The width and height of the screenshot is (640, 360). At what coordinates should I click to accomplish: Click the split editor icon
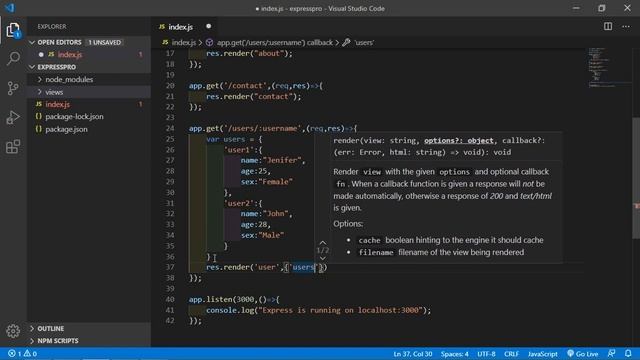(x=608, y=27)
